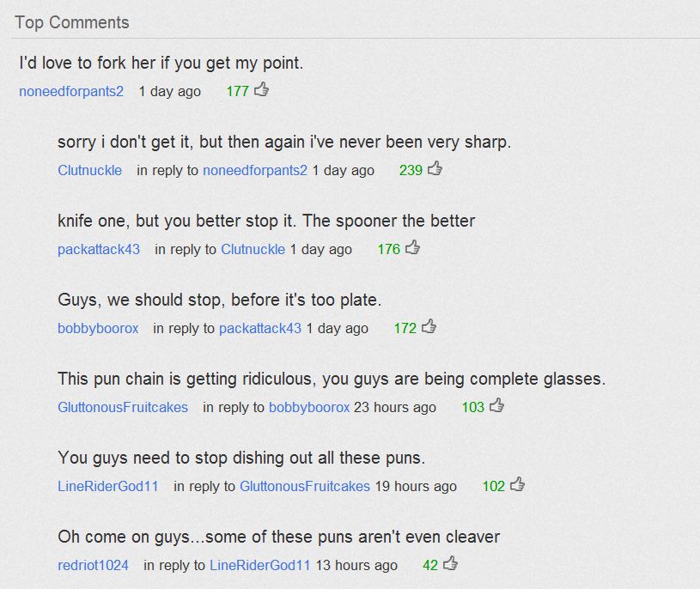This screenshot has height=589, width=700.
Task: Open GluttonousFruitcakes' author profile link
Action: pos(123,407)
